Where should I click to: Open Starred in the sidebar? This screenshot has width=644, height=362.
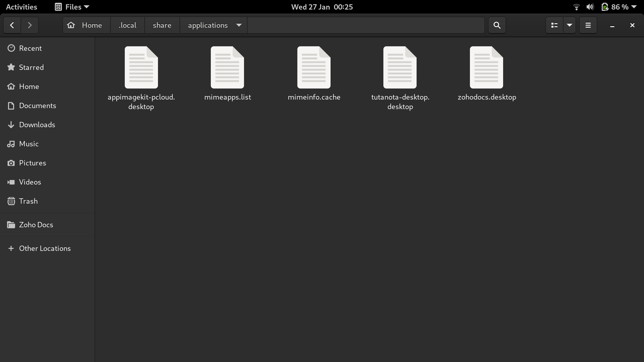31,67
